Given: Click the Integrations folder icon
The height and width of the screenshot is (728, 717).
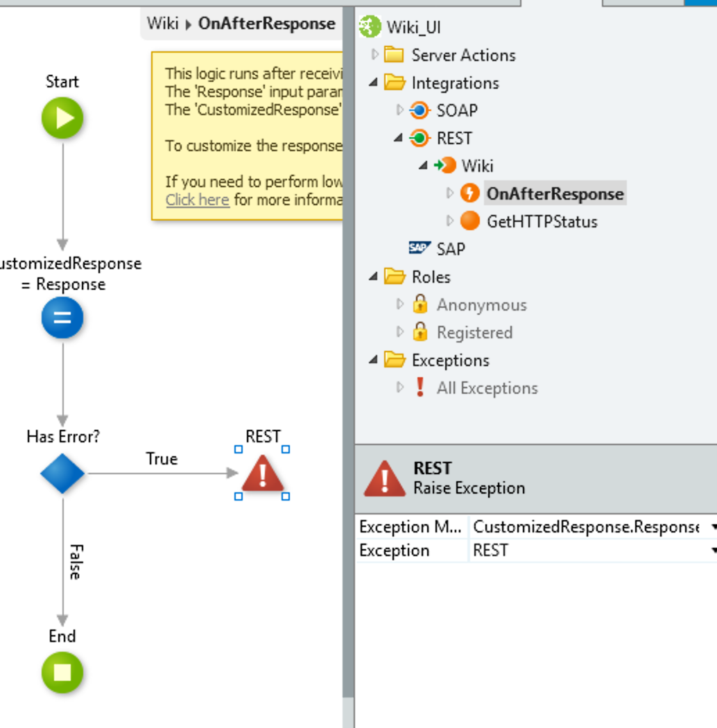Looking at the screenshot, I should [395, 83].
